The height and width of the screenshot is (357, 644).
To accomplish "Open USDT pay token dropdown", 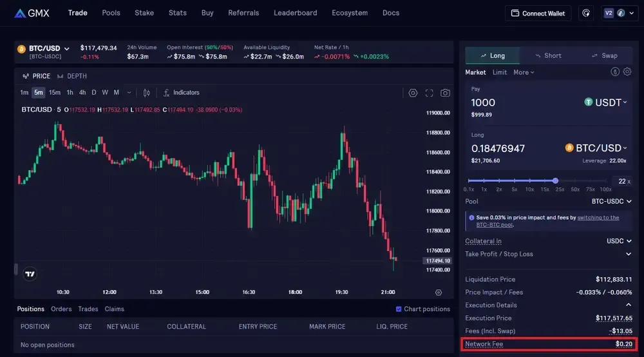I will [x=606, y=102].
